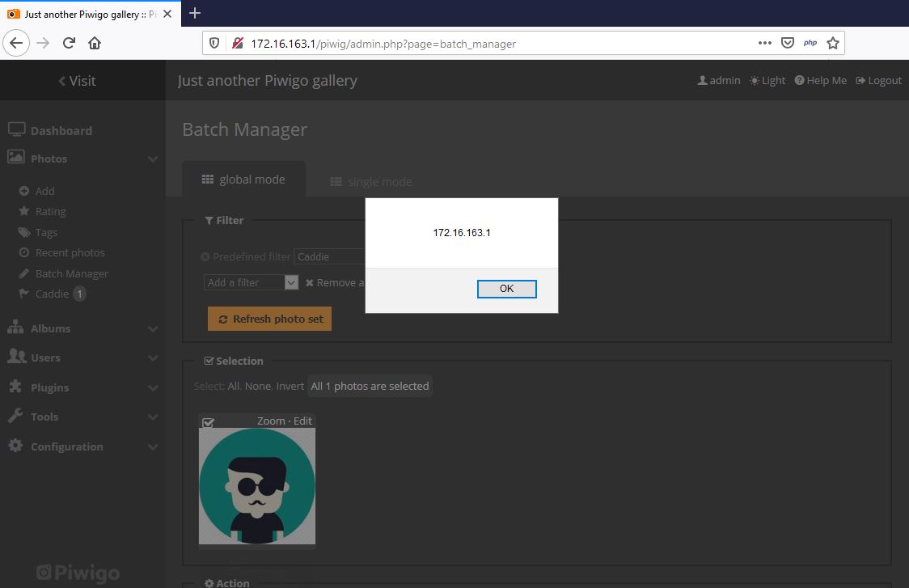Select All photos link
The width and height of the screenshot is (909, 588).
(x=233, y=386)
